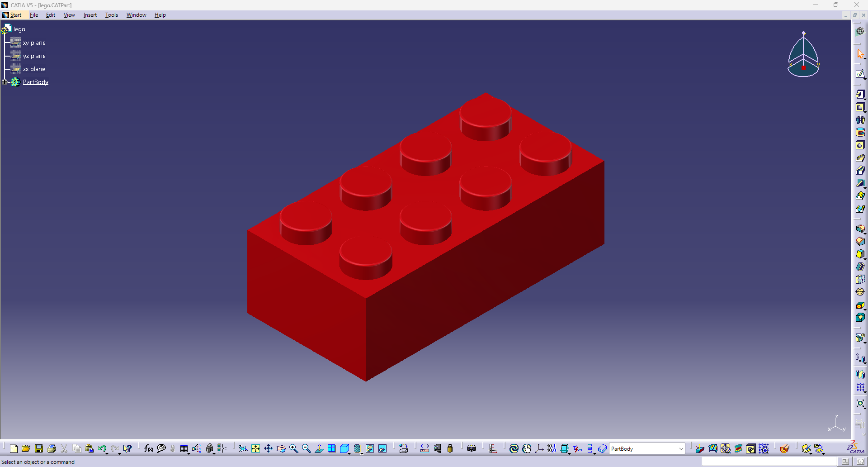Viewport: 868px width, 467px height.
Task: Open the What's This help pointer
Action: tap(127, 448)
